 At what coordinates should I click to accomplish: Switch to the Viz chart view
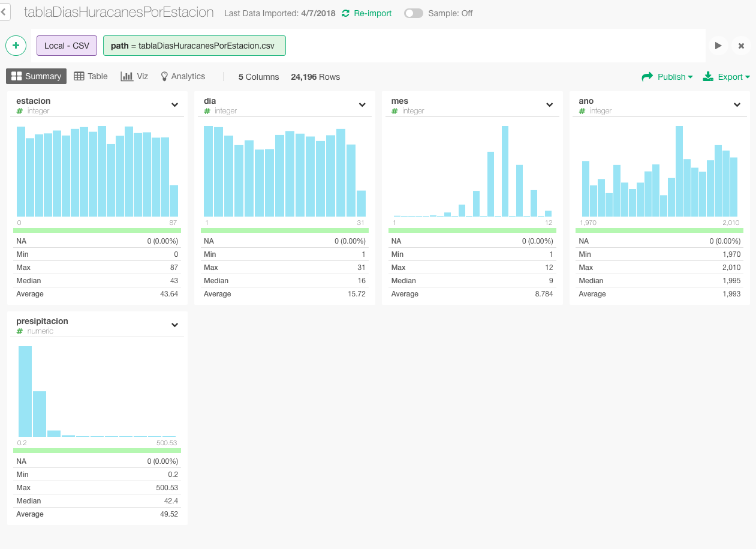(x=134, y=76)
